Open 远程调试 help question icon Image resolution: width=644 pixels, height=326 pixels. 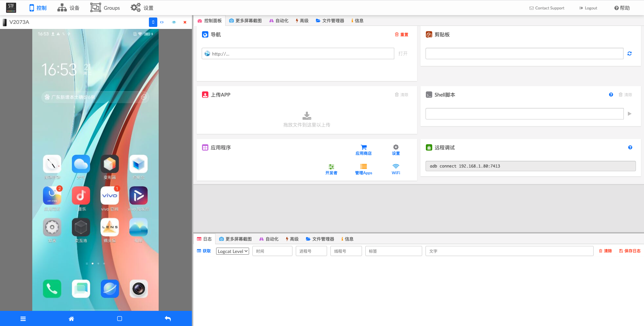coord(630,147)
